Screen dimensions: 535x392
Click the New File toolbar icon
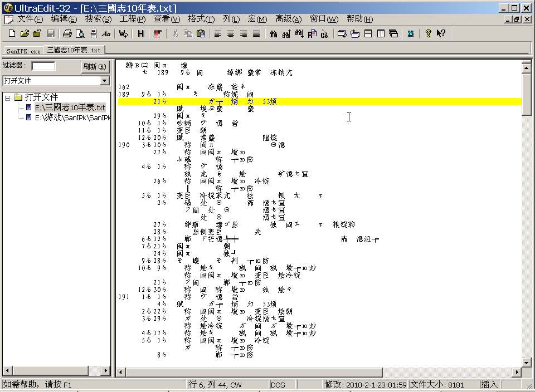coord(11,33)
